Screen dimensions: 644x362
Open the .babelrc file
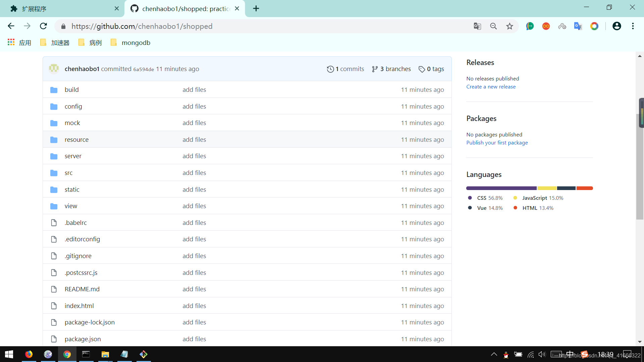coord(76,223)
